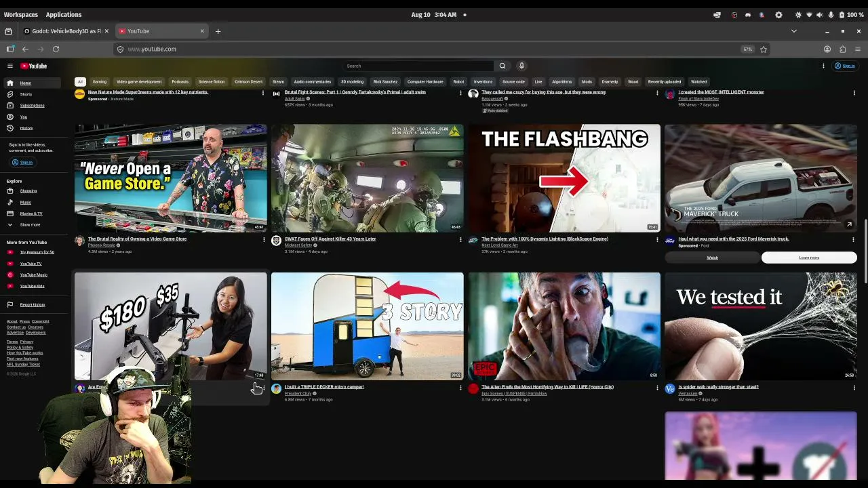Viewport: 868px width, 488px height.
Task: Select the Crimson Desert chip
Action: (x=248, y=82)
